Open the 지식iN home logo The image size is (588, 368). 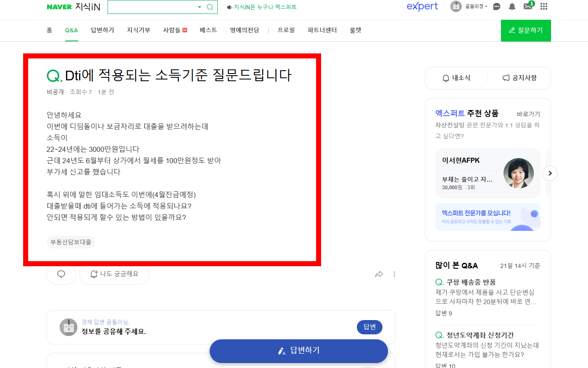click(x=88, y=7)
